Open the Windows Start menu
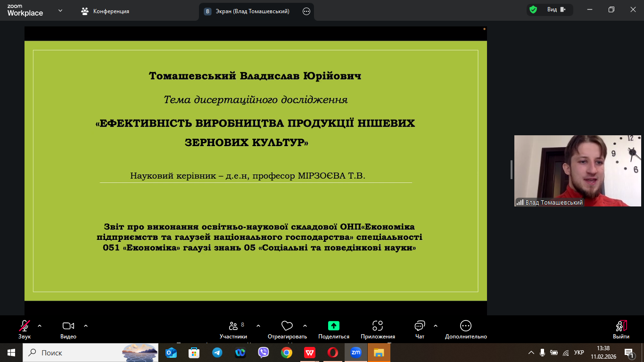Screen dimensions: 644x362 [11, 353]
